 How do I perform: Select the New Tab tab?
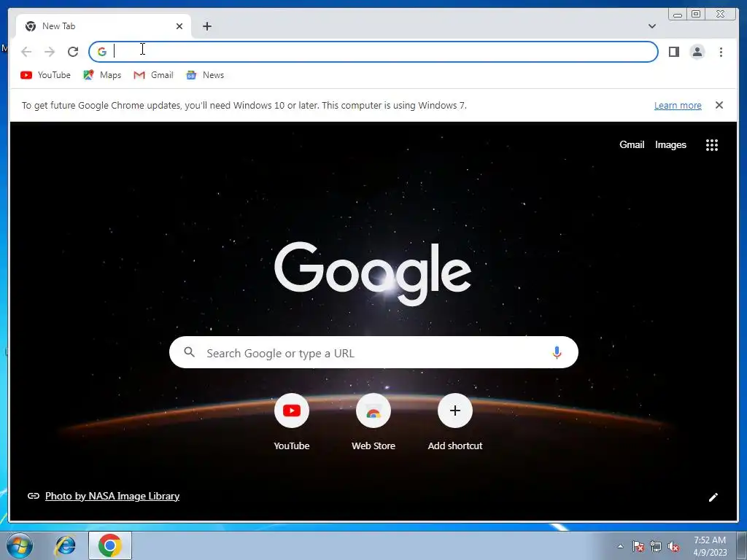pyautogui.click(x=104, y=26)
